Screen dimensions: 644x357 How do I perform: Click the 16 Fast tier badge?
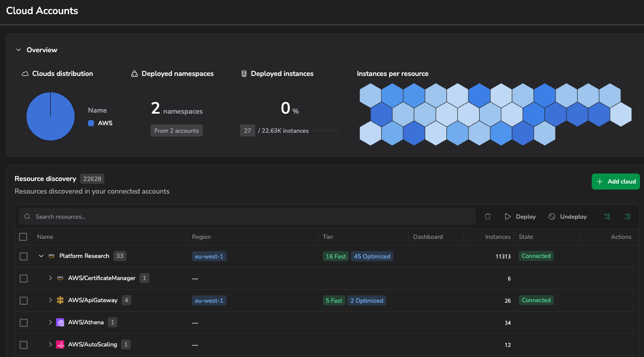[x=336, y=256]
